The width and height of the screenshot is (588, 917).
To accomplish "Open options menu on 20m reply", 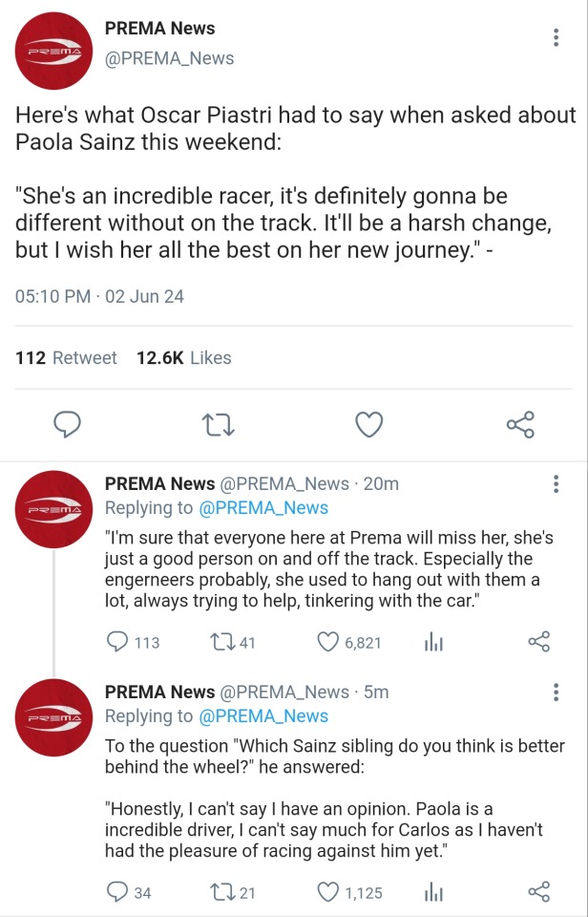I will 556,484.
